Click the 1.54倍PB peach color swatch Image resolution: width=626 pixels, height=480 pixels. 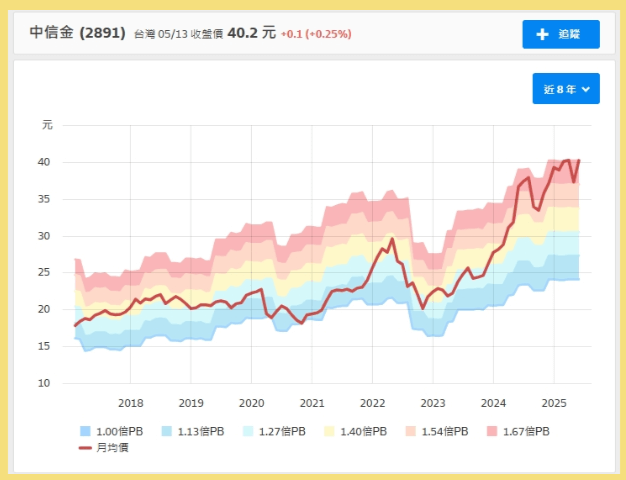click(x=410, y=431)
